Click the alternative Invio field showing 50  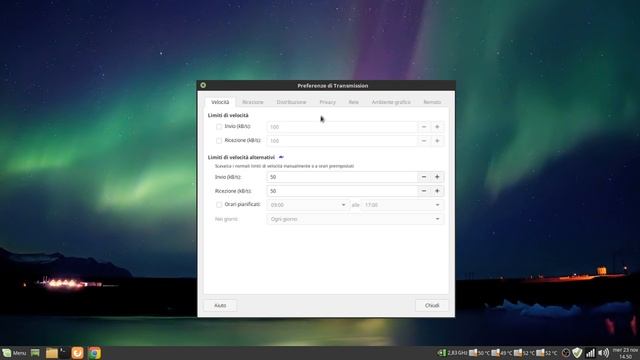342,177
